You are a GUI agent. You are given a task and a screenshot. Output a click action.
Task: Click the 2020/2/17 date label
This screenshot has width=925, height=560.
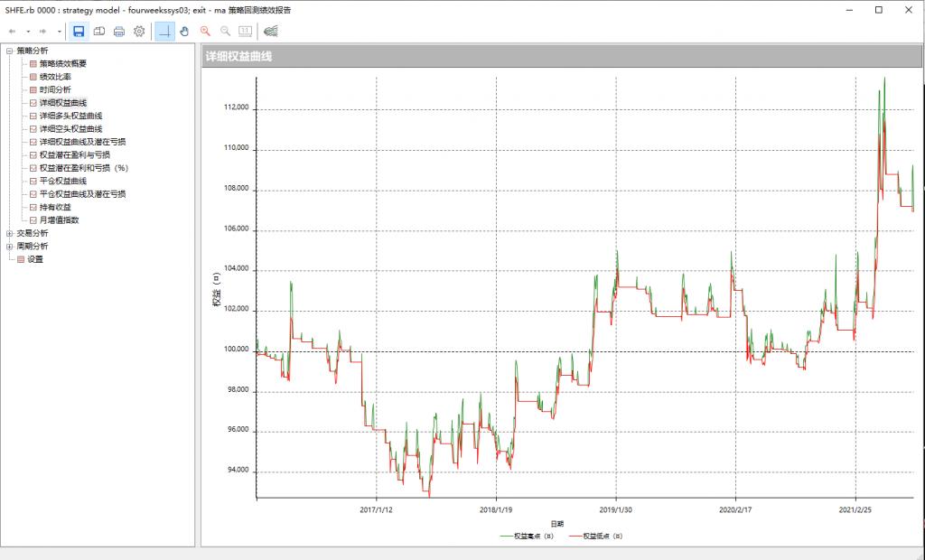coord(735,509)
